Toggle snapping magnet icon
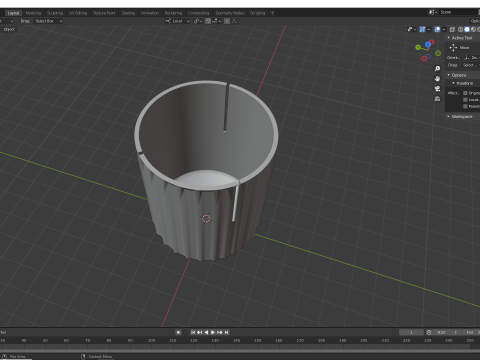 208,21
